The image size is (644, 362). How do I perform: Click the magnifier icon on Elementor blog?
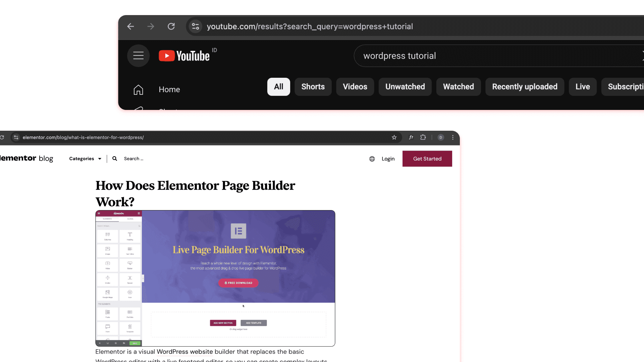click(115, 159)
